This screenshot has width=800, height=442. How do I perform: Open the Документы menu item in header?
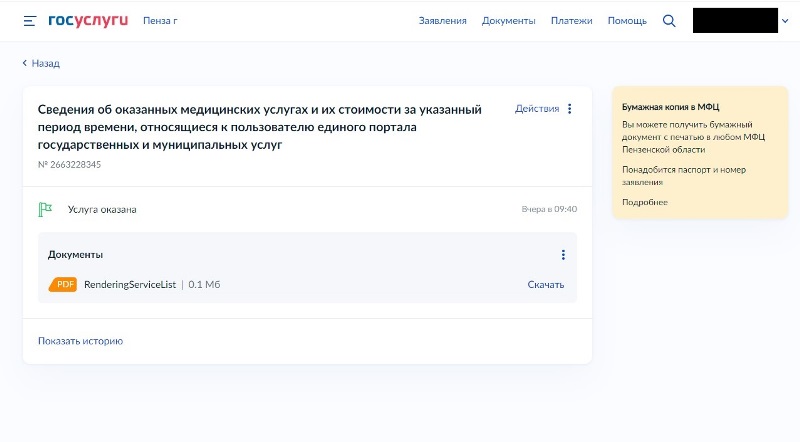coord(509,21)
